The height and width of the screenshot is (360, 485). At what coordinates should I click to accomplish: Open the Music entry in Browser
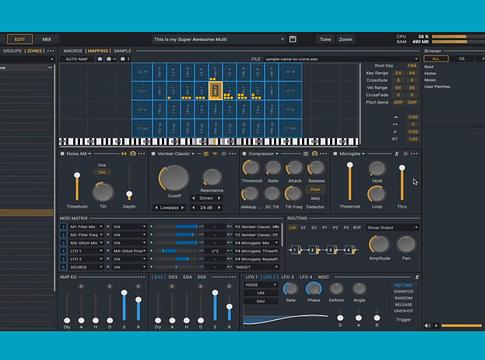tap(430, 80)
